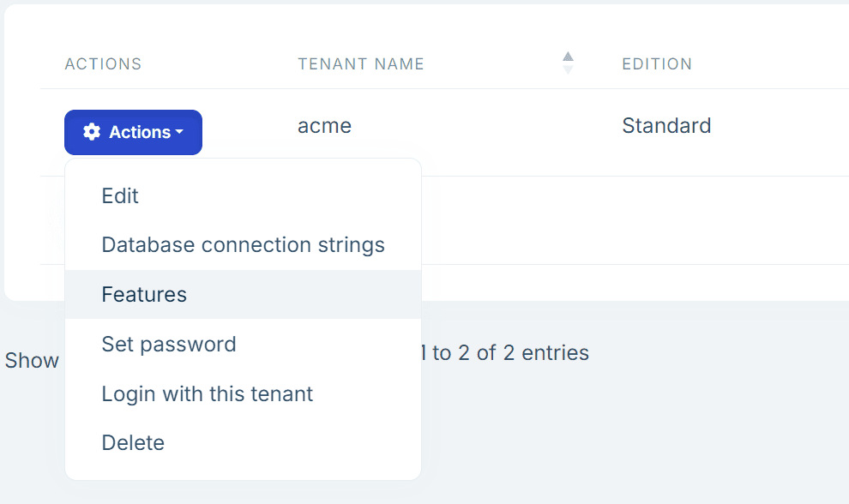The height and width of the screenshot is (504, 849).
Task: Click the Standard edition cell
Action: tap(666, 126)
